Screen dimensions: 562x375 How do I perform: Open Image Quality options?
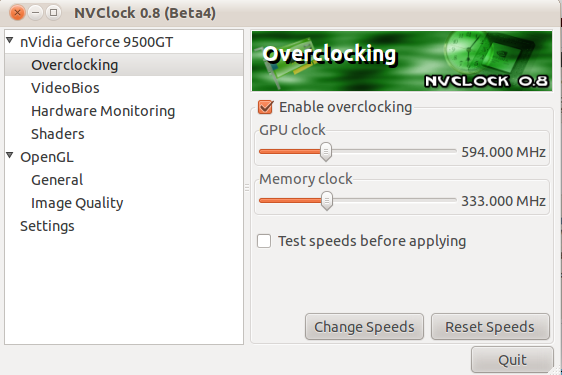[x=77, y=203]
